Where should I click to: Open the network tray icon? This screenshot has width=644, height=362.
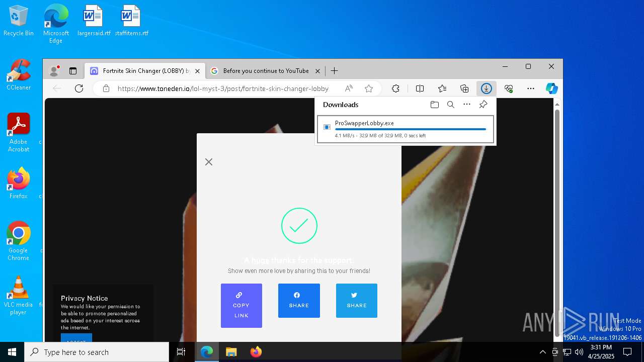tap(567, 352)
